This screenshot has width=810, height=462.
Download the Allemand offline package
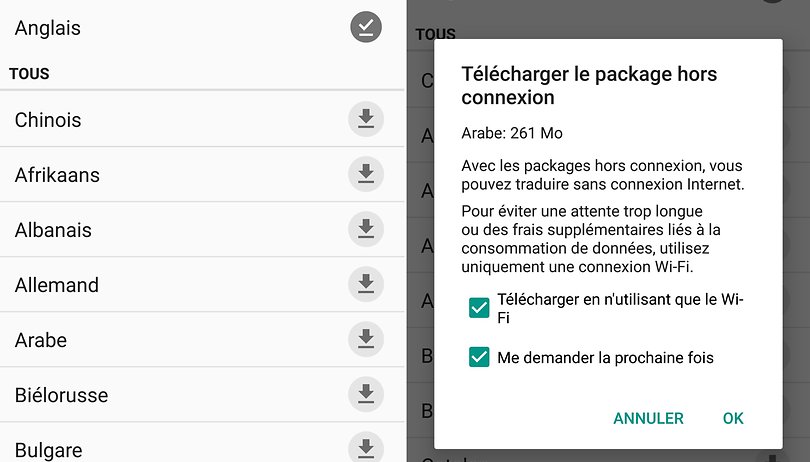tap(366, 284)
